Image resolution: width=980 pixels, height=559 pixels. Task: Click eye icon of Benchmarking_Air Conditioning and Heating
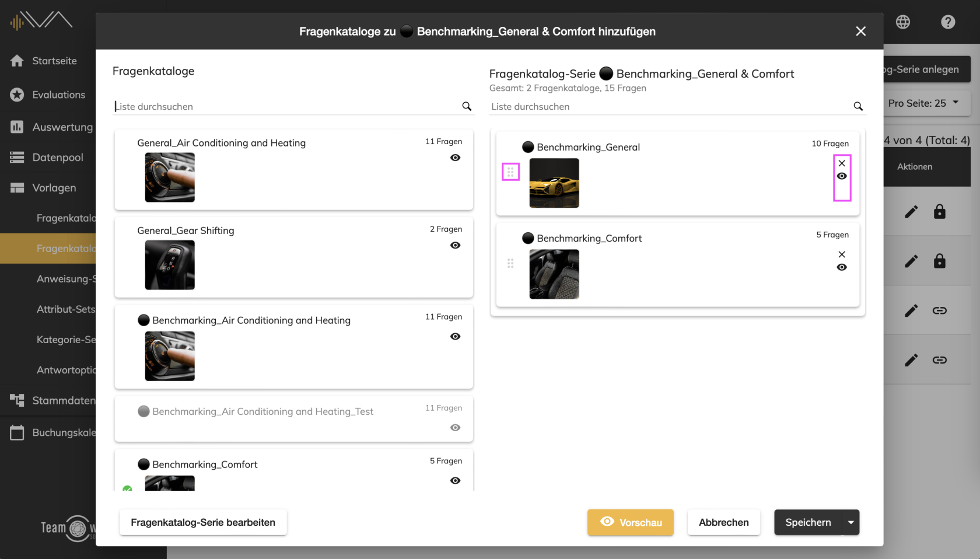tap(456, 336)
